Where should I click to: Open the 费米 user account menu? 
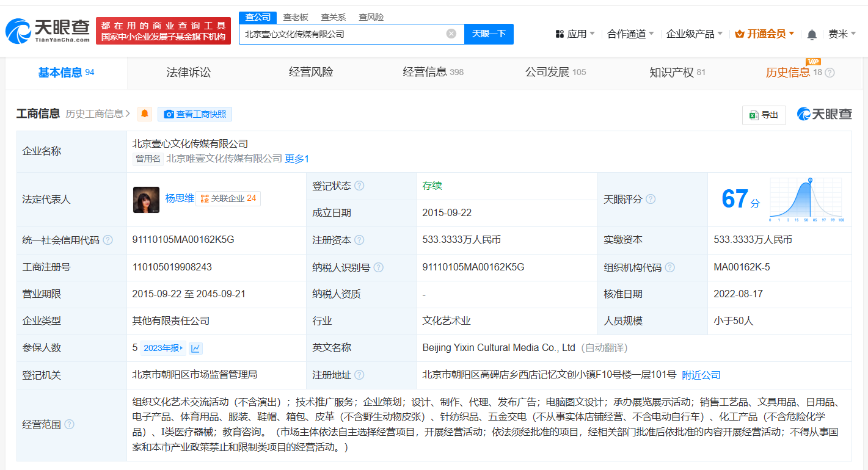tap(842, 34)
